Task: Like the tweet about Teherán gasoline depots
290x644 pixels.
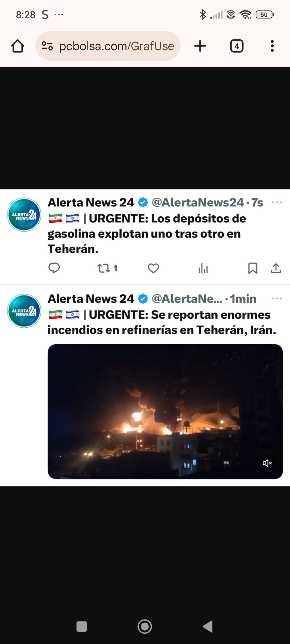Action: point(153,268)
